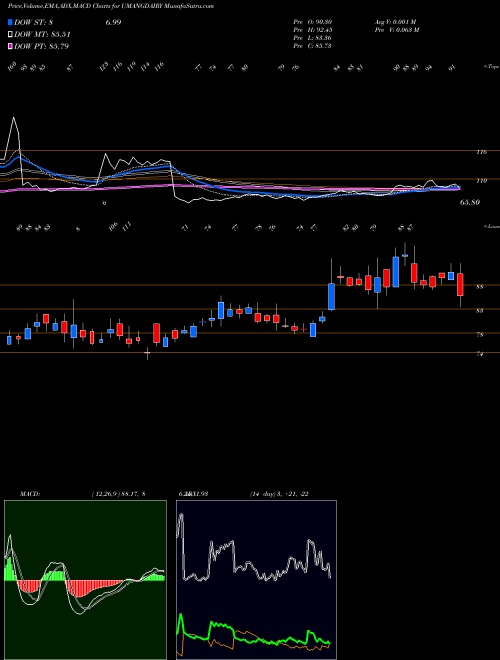This screenshot has height=660, width=500.
Task: Click the 110 axis label on the EMA chart
Action: pos(481,181)
